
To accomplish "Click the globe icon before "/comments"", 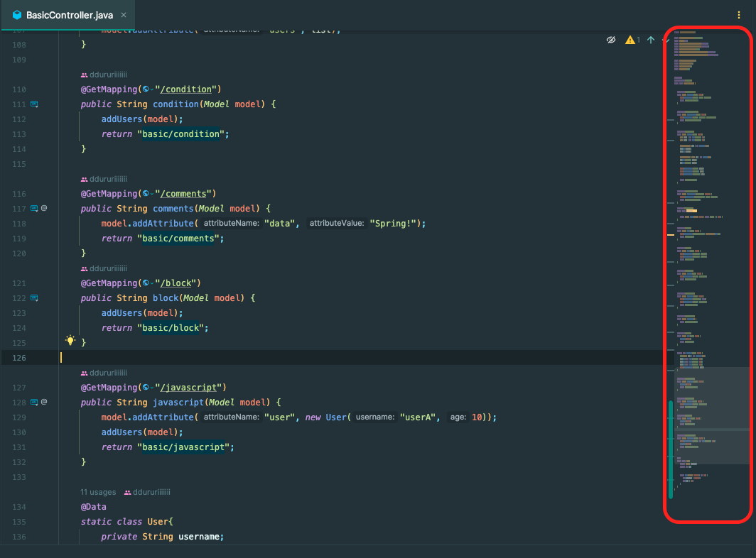I will (x=146, y=194).
